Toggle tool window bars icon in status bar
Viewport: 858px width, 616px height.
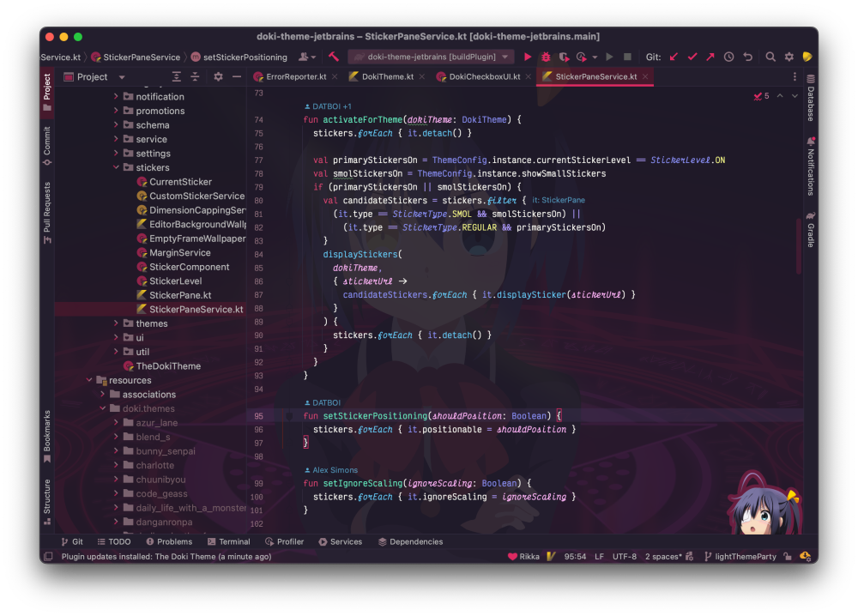(48, 556)
